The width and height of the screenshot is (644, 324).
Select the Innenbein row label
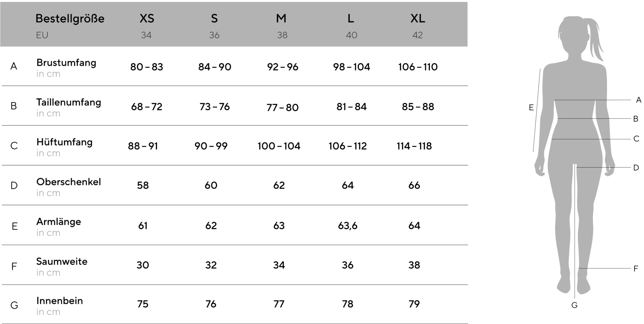[60, 301]
